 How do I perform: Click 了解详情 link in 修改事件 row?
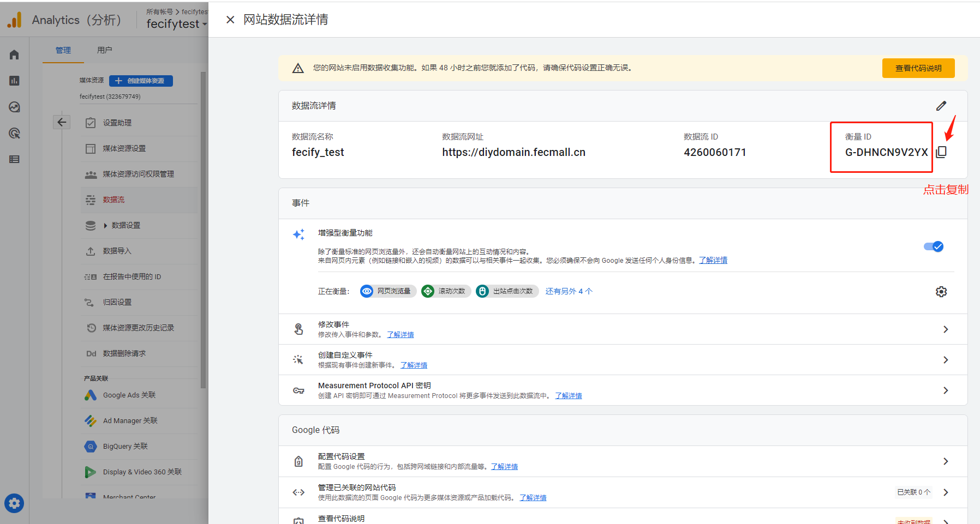point(401,335)
